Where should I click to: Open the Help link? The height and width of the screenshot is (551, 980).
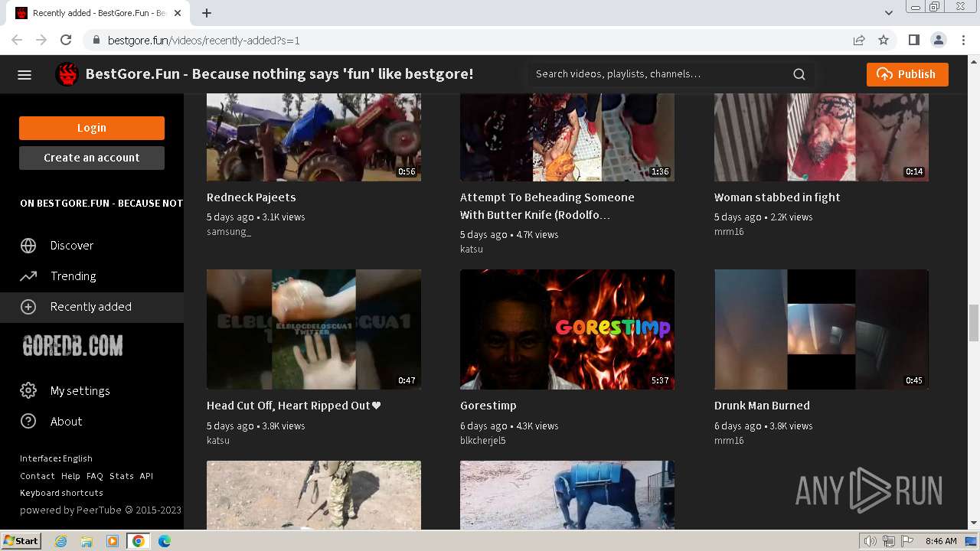pyautogui.click(x=70, y=476)
